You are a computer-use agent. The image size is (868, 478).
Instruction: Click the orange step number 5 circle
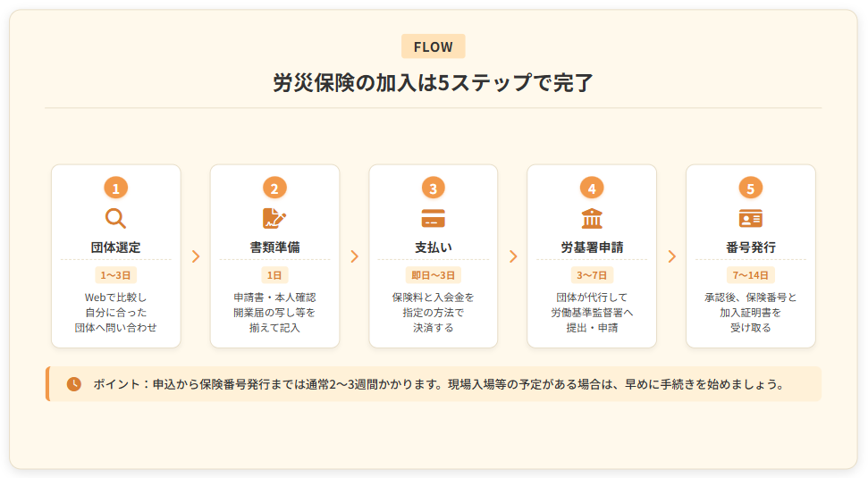[751, 188]
